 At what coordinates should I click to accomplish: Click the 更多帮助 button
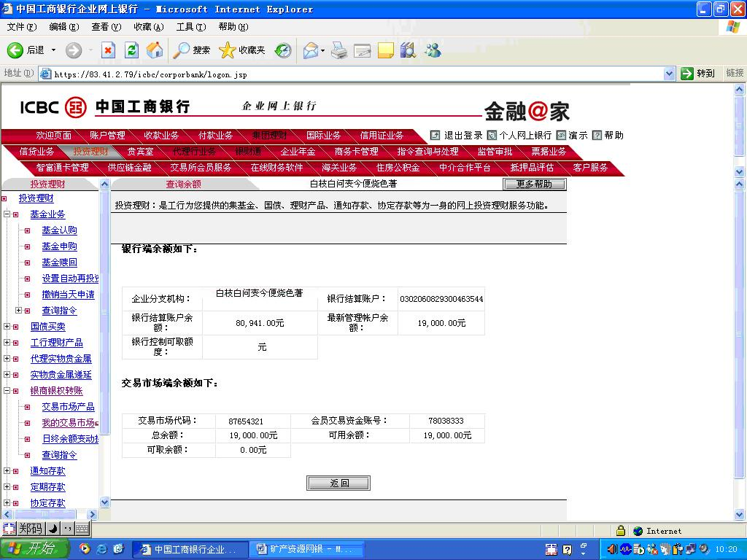tap(535, 184)
